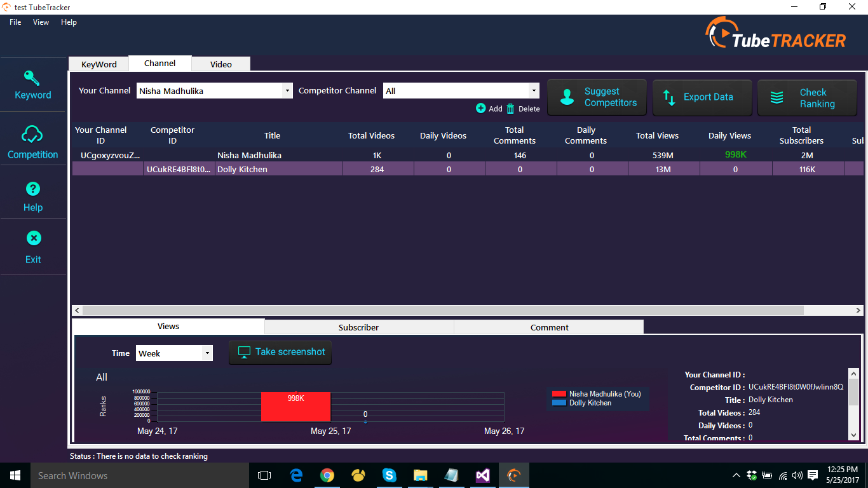This screenshot has height=488, width=868.
Task: Open the notepad-like app on the taskbar
Action: (x=452, y=475)
